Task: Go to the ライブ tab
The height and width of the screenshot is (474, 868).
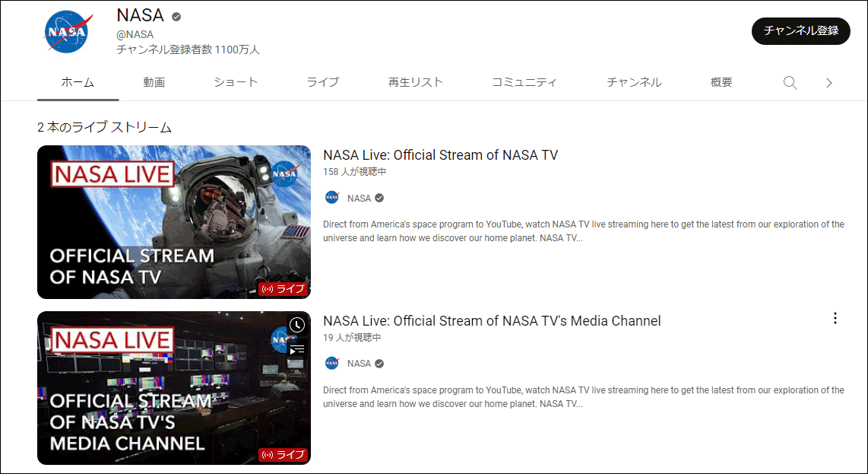Action: 323,82
